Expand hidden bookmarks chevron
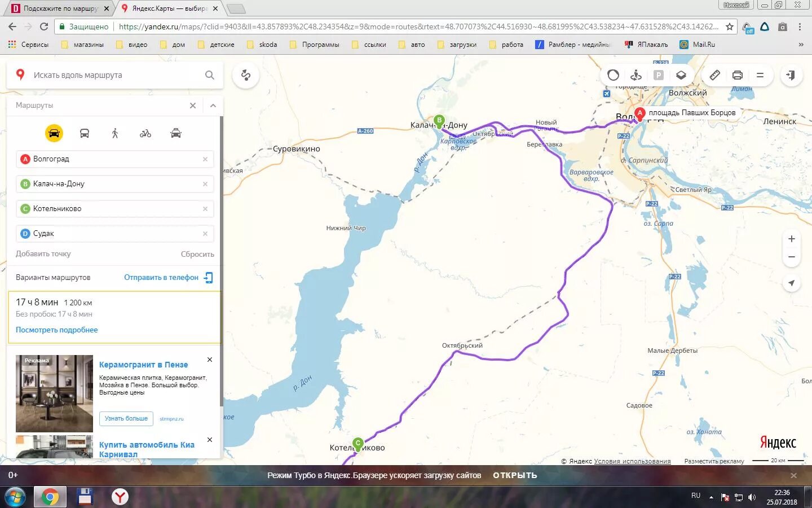 tap(801, 45)
